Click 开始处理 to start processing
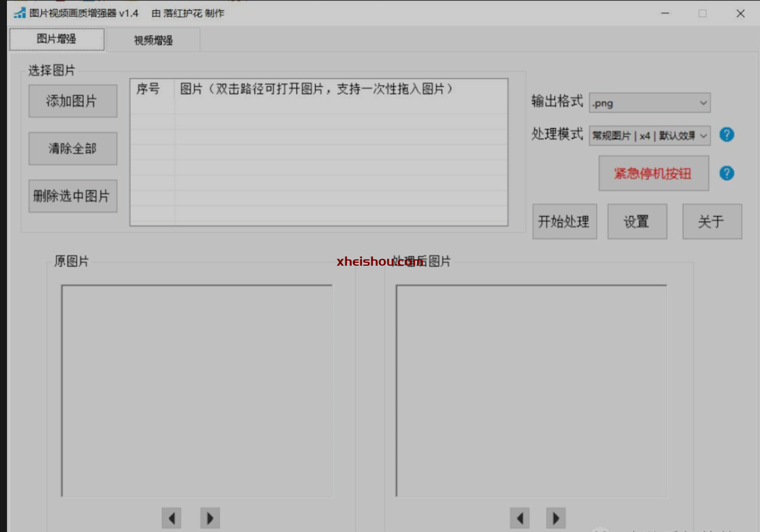Viewport: 760px width, 532px height. (564, 221)
